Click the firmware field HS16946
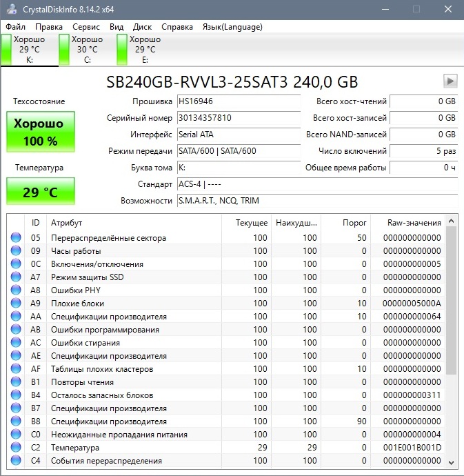This screenshot has width=464, height=476. click(x=233, y=101)
